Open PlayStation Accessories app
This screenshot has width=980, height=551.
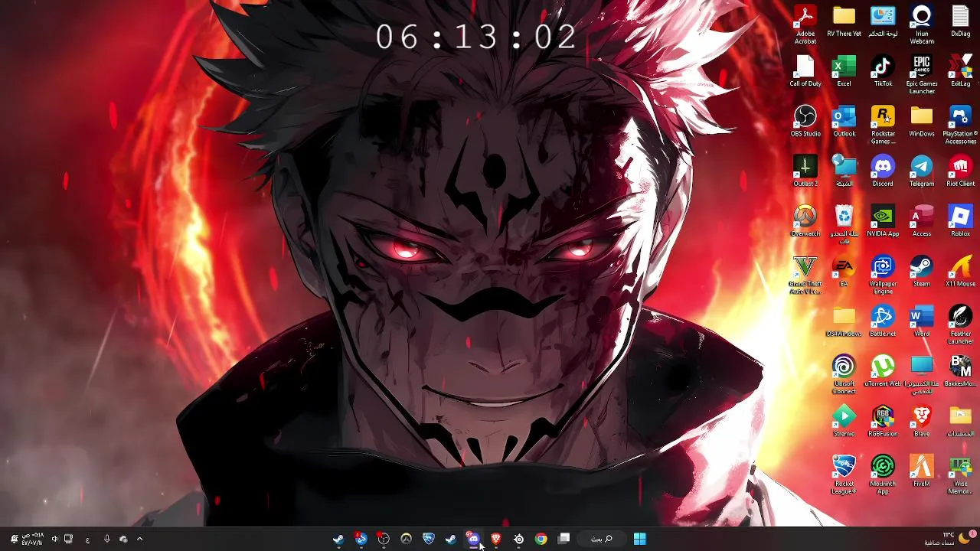tap(960, 124)
